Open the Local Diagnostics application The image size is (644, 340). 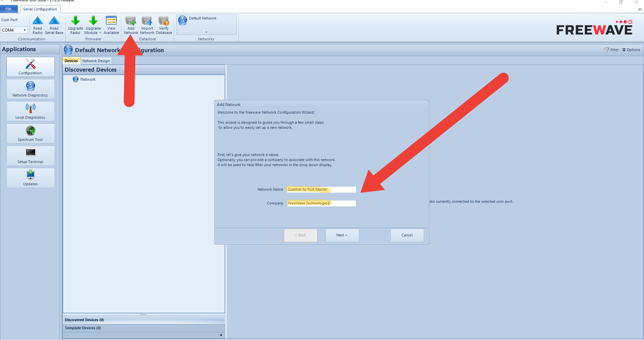tap(30, 111)
